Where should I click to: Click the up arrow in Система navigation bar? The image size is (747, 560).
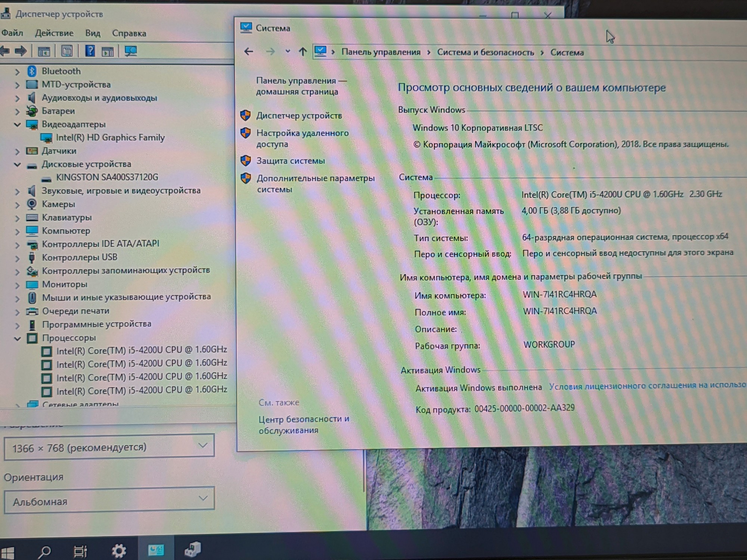click(x=303, y=52)
